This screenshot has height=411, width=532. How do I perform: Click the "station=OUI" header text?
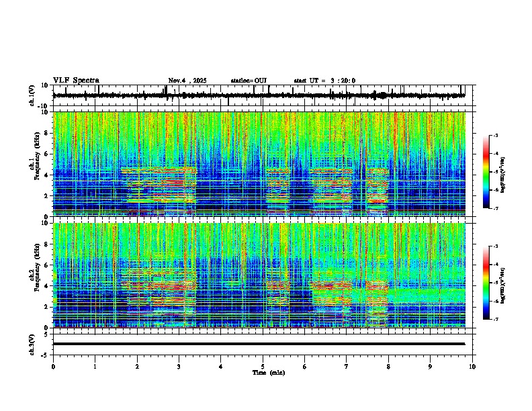(x=249, y=81)
